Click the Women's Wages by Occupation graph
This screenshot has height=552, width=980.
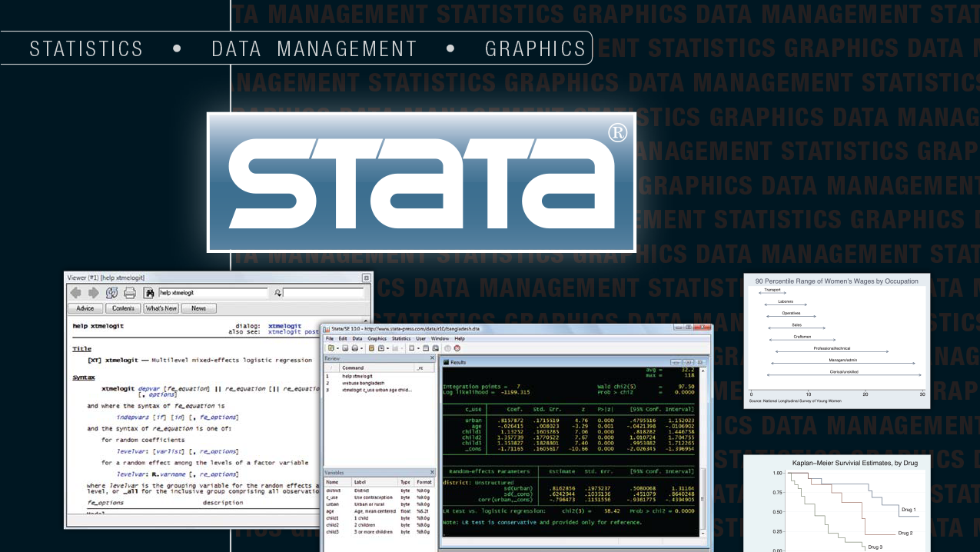(837, 341)
